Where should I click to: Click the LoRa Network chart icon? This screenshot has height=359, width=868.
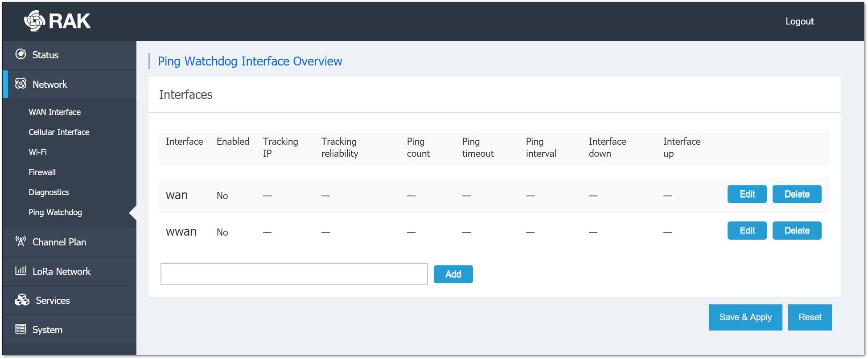[x=21, y=270]
